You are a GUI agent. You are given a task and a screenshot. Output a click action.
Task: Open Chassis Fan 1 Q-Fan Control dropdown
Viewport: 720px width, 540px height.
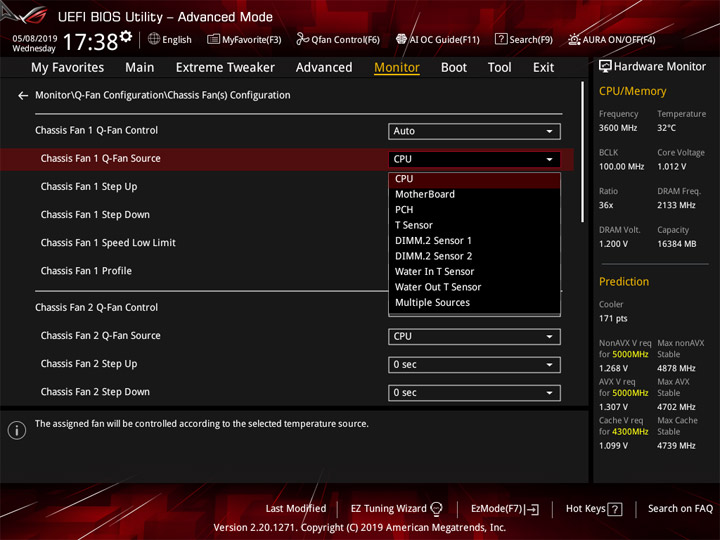tap(474, 131)
